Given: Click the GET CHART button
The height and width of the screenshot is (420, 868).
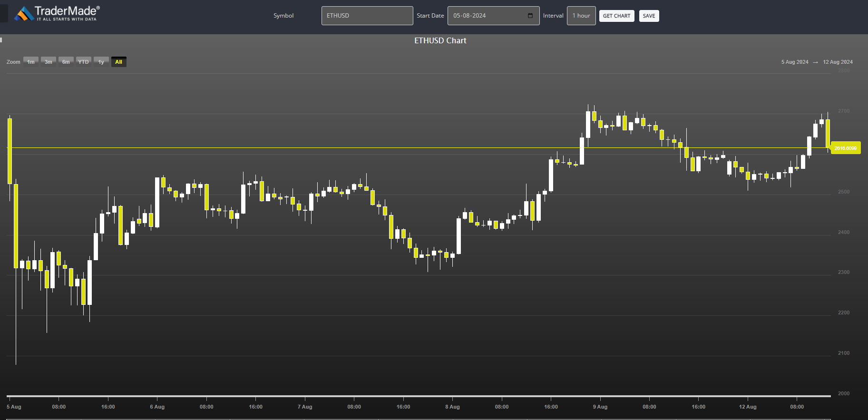Looking at the screenshot, I should pos(616,16).
